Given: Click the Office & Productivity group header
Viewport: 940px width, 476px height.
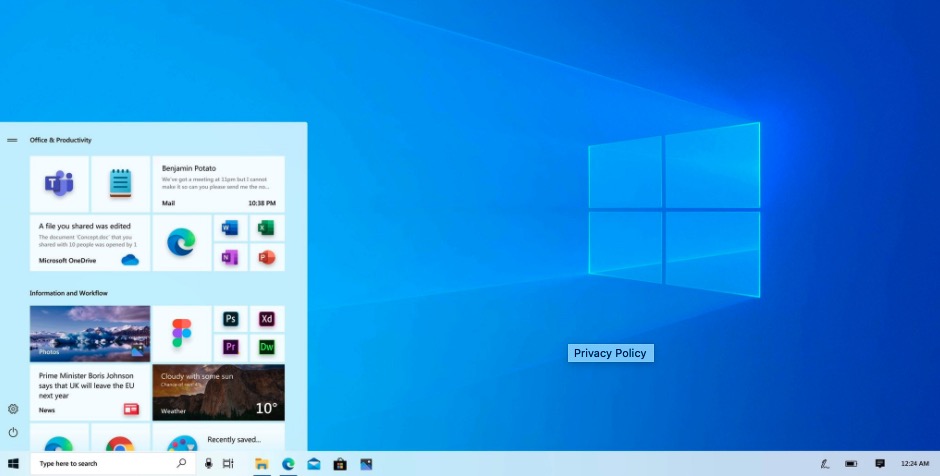Looking at the screenshot, I should (x=61, y=140).
